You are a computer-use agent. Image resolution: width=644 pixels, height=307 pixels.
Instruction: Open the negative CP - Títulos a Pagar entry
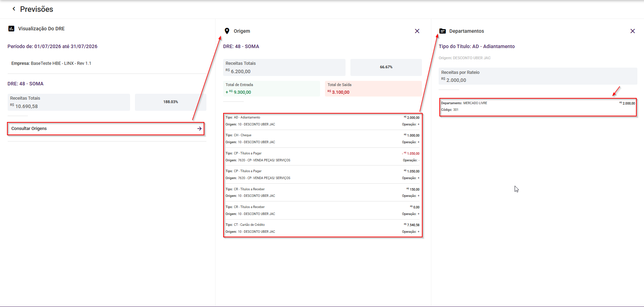pyautogui.click(x=323, y=157)
